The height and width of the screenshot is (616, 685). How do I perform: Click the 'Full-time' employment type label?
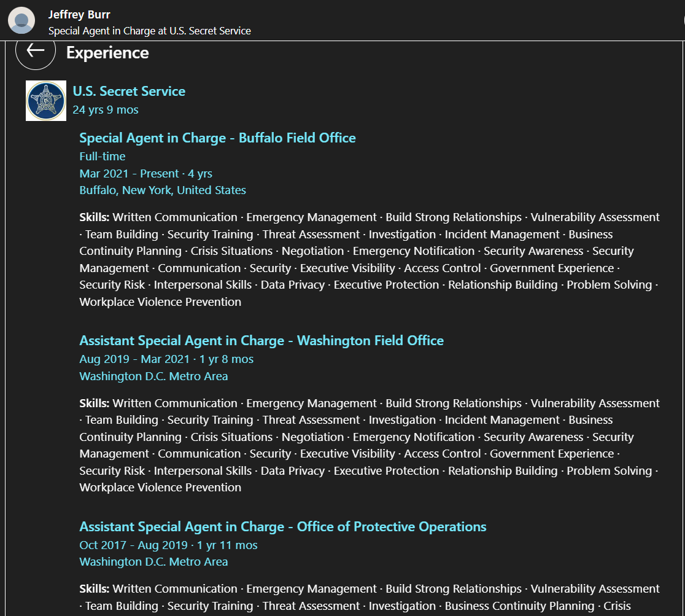click(x=103, y=157)
